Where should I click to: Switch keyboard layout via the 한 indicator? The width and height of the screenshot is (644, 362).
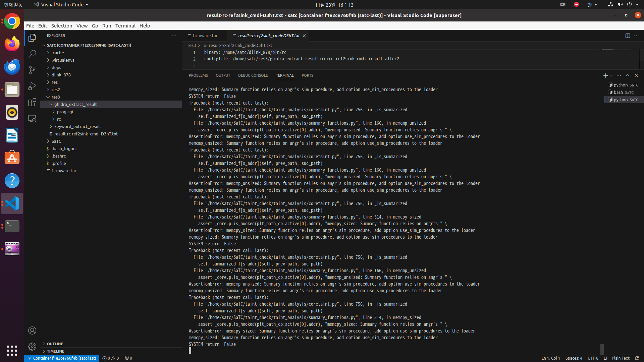(590, 5)
